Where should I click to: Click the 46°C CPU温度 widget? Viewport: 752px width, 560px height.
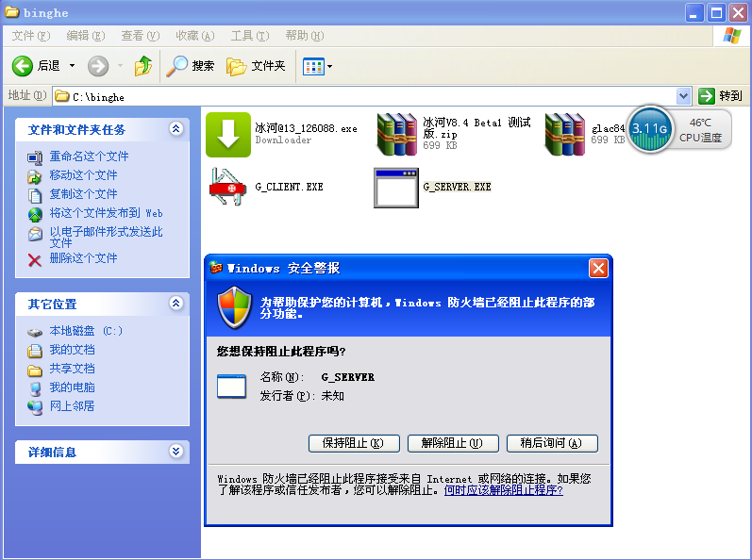(700, 130)
